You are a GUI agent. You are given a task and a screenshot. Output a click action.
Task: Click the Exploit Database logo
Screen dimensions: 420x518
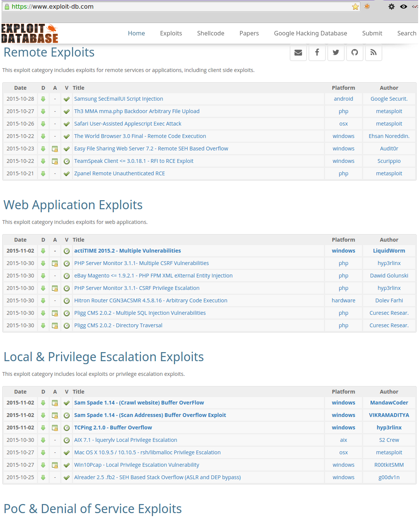pos(29,34)
